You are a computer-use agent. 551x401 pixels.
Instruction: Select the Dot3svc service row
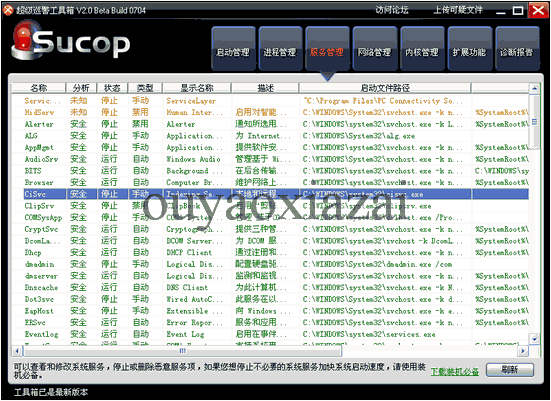[x=270, y=299]
